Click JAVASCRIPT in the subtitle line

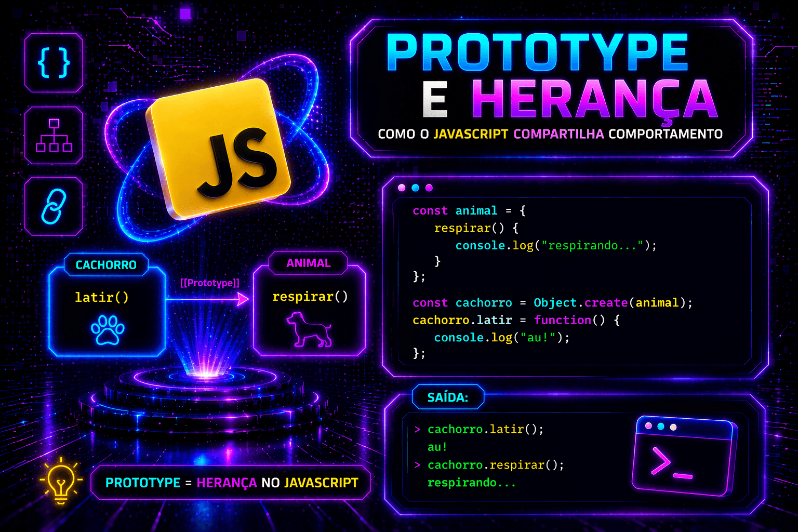pyautogui.click(x=471, y=134)
